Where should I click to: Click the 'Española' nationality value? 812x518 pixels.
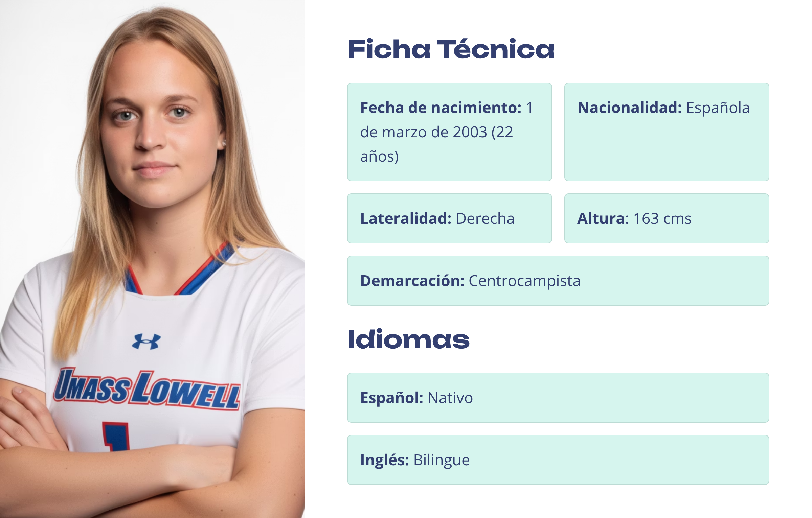coord(718,108)
